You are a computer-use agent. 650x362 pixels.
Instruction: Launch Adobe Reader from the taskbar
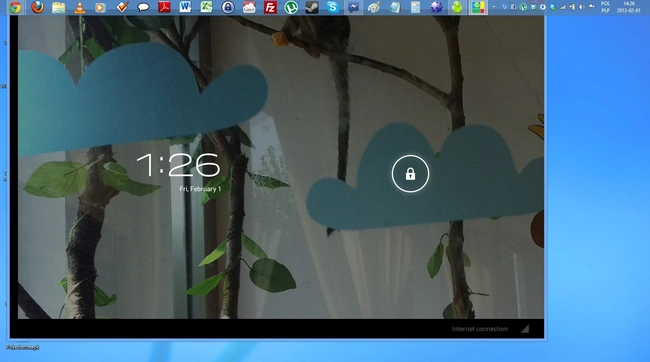point(164,7)
